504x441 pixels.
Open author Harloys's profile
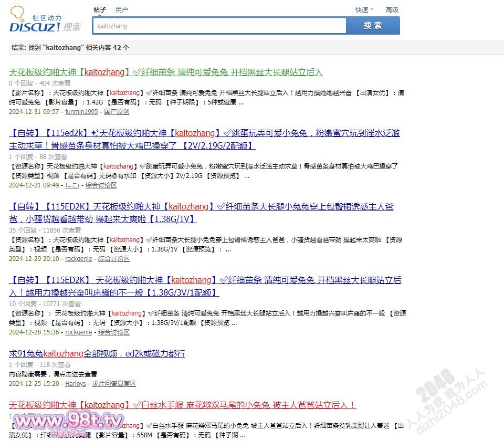click(x=76, y=384)
